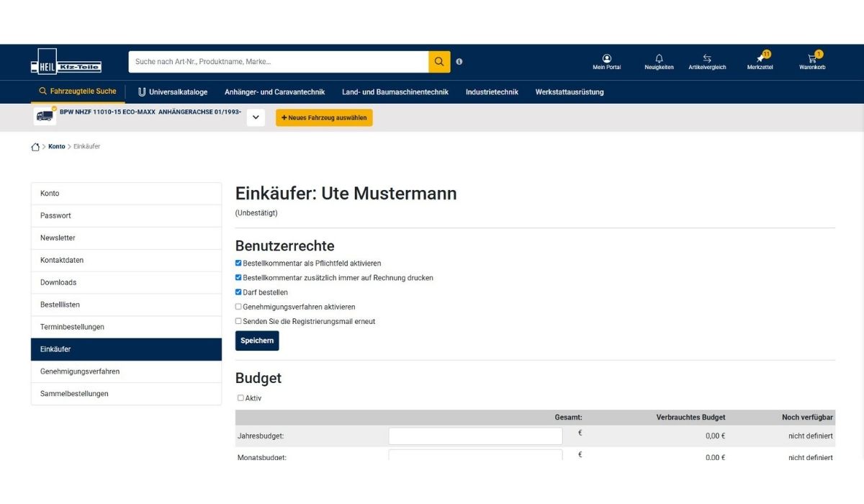Open Mein Portal user icon
Image resolution: width=864 pixels, height=504 pixels.
click(x=606, y=58)
